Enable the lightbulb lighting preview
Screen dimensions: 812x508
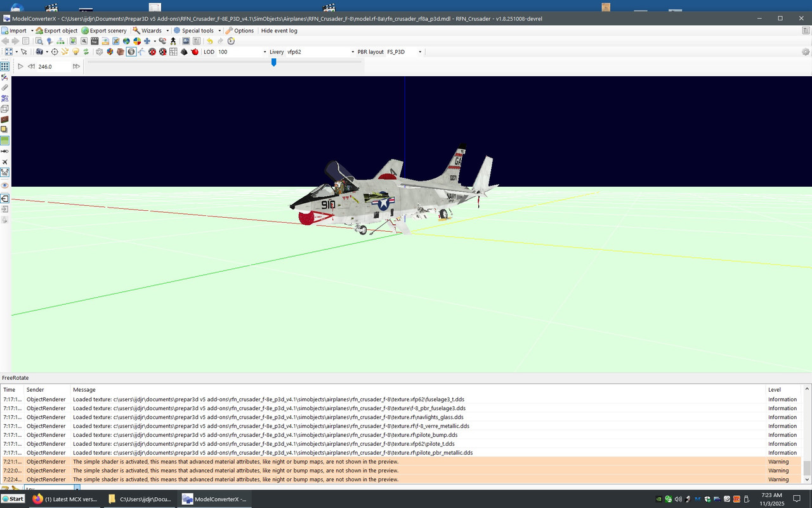tap(76, 51)
